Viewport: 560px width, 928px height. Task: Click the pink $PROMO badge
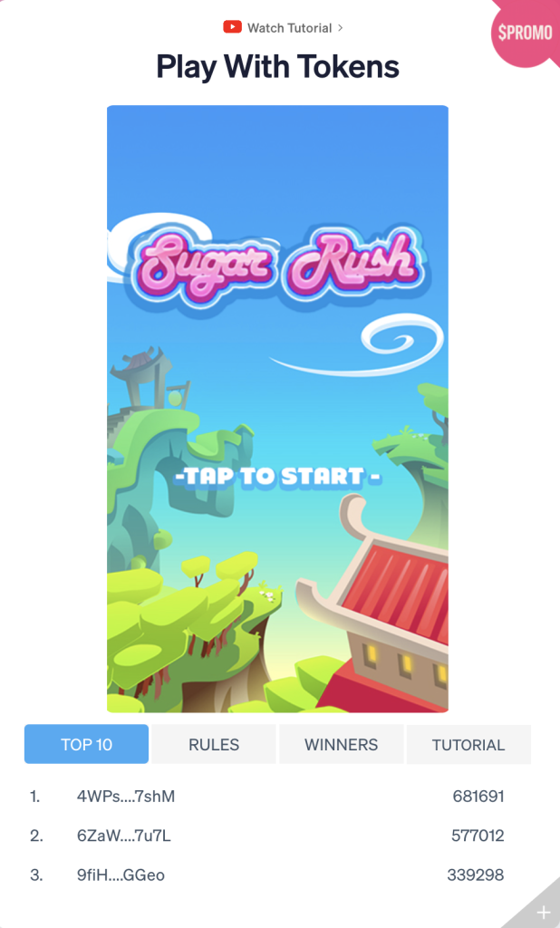coord(525,33)
